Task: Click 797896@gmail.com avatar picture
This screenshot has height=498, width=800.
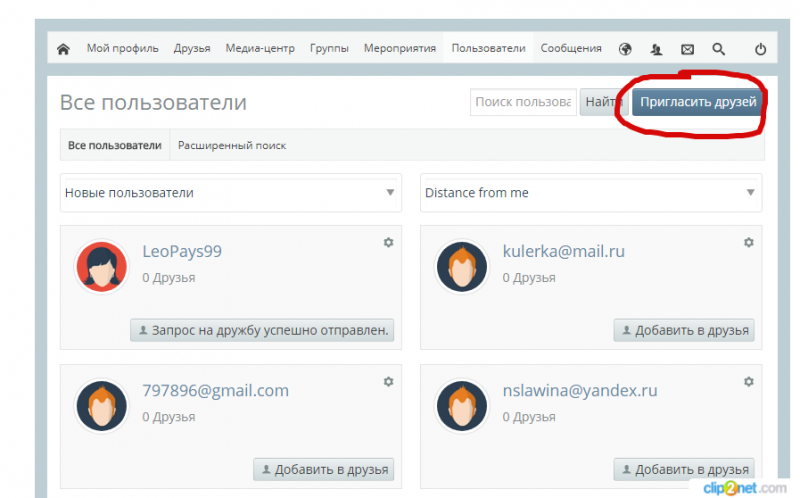Action: click(102, 406)
